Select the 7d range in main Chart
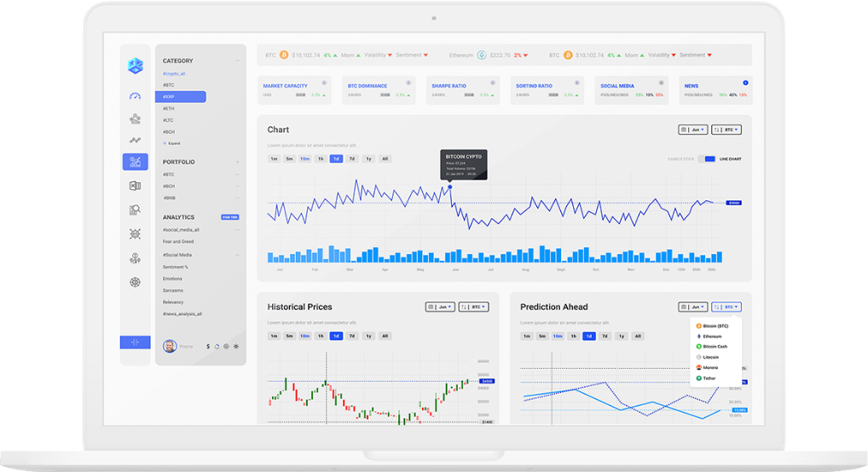The image size is (868, 472). (352, 158)
